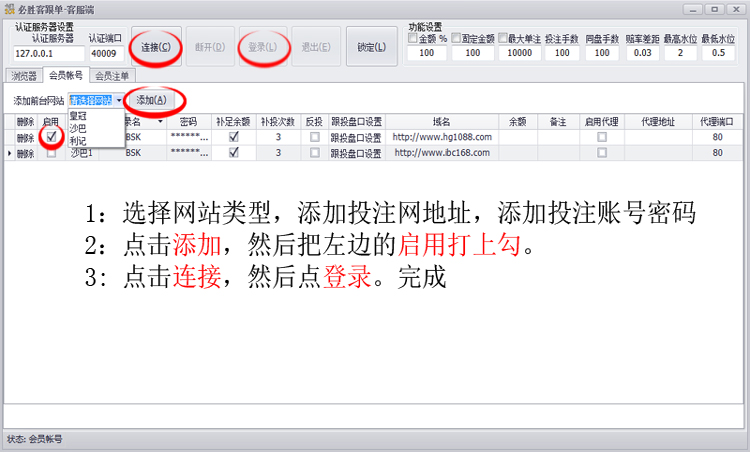
Task: Click 补投次数 value in the ibc168.com row
Action: 278,153
